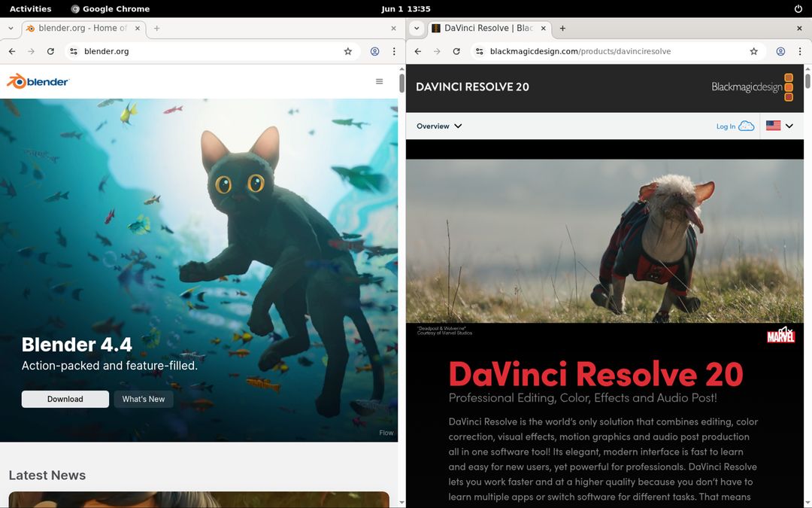The width and height of the screenshot is (812, 508).
Task: Click the Blender 4.4 heading
Action: pyautogui.click(x=77, y=344)
